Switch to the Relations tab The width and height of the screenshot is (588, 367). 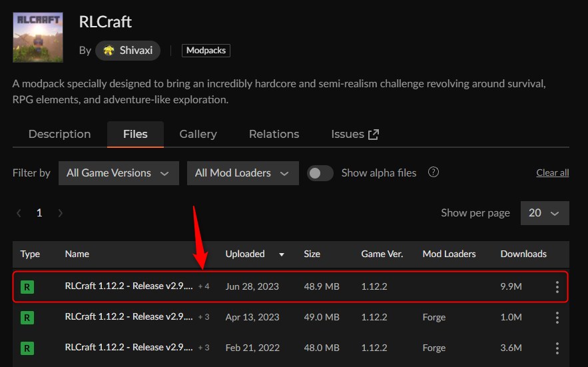274,134
